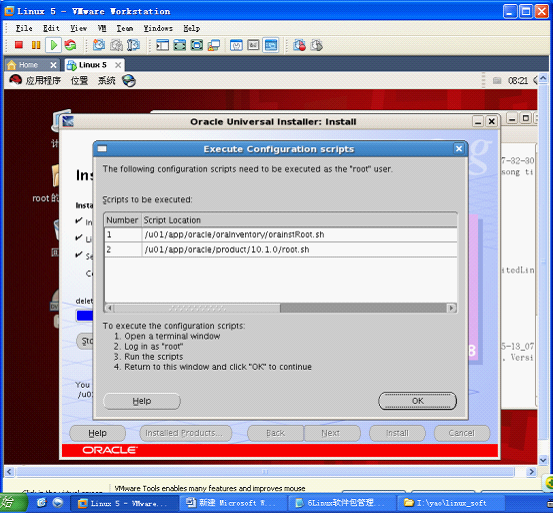Image resolution: width=554 pixels, height=513 pixels.
Task: Click the Cancel button in Installer window
Action: click(462, 433)
